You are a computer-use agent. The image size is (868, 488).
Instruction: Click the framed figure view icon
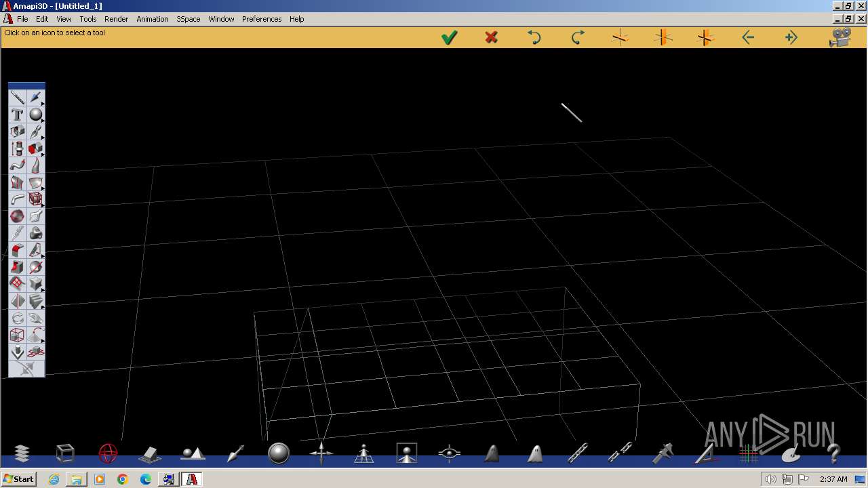(407, 453)
